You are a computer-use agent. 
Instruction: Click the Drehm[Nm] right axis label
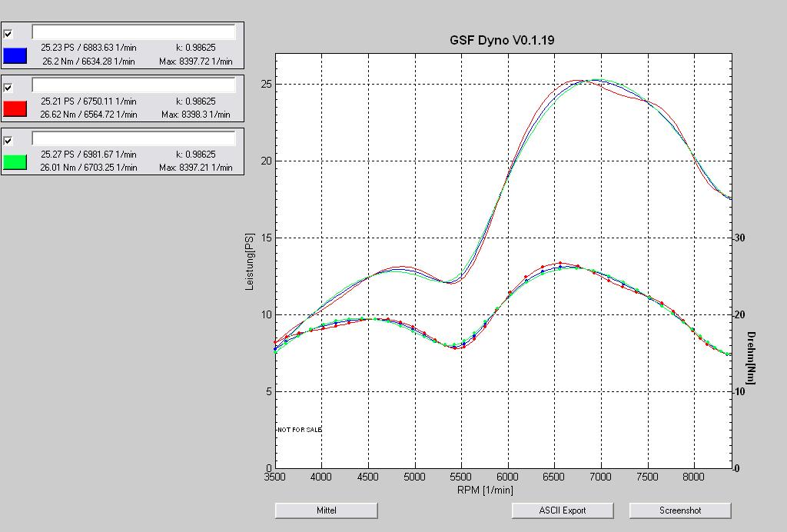coord(751,357)
